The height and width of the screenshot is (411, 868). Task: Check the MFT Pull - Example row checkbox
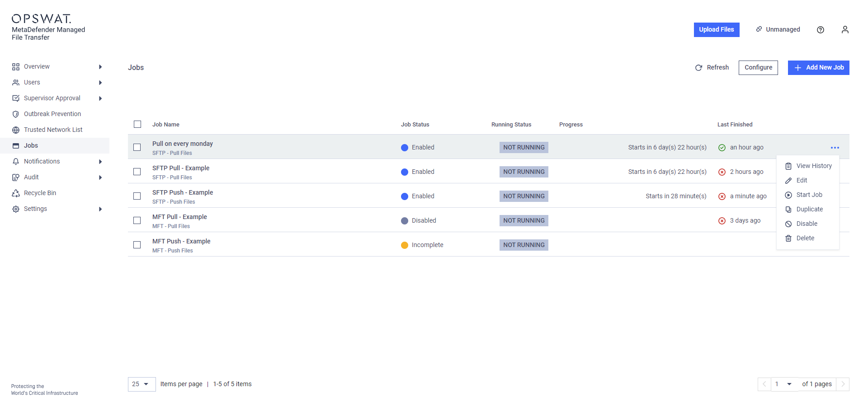[x=137, y=220]
